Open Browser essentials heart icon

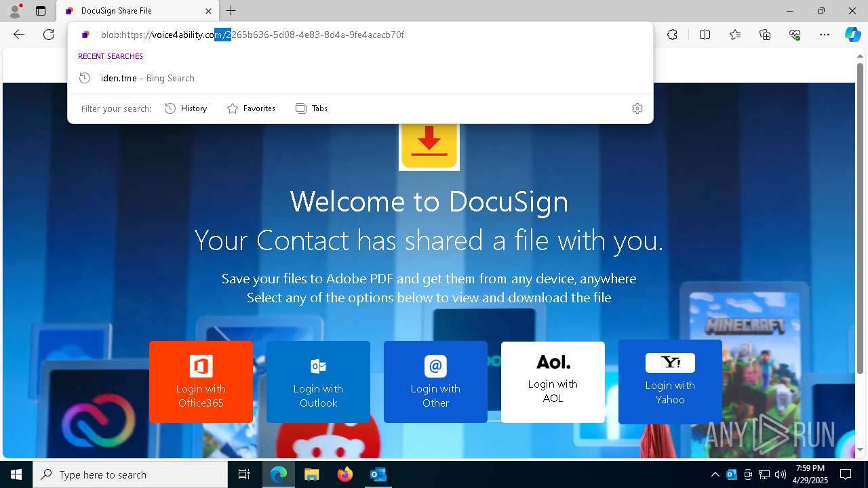[795, 35]
